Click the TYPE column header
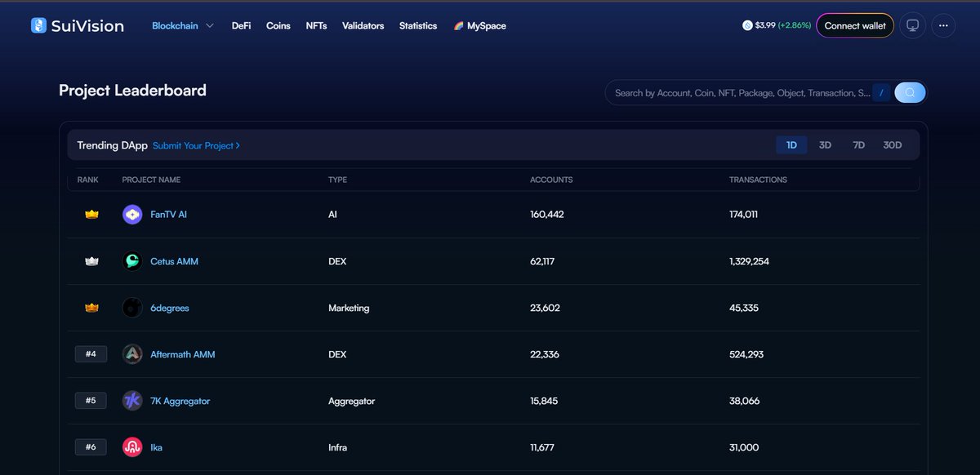 point(337,180)
